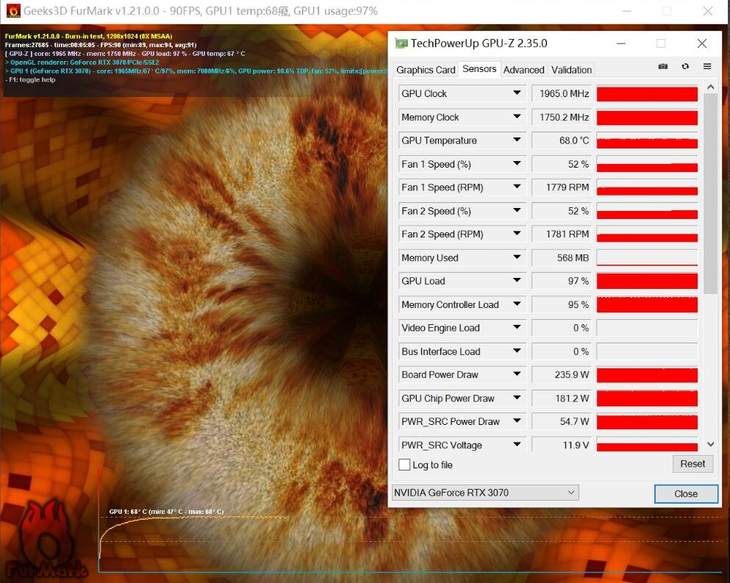Open the Memory Used sensor dropdown
This screenshot has height=583, width=730.
pos(517,258)
